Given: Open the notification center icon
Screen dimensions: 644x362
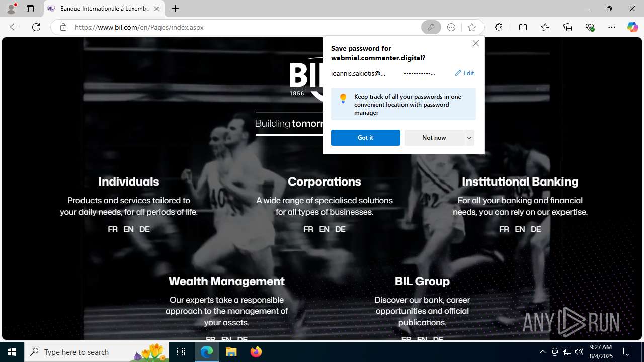Looking at the screenshot, I should pyautogui.click(x=627, y=352).
